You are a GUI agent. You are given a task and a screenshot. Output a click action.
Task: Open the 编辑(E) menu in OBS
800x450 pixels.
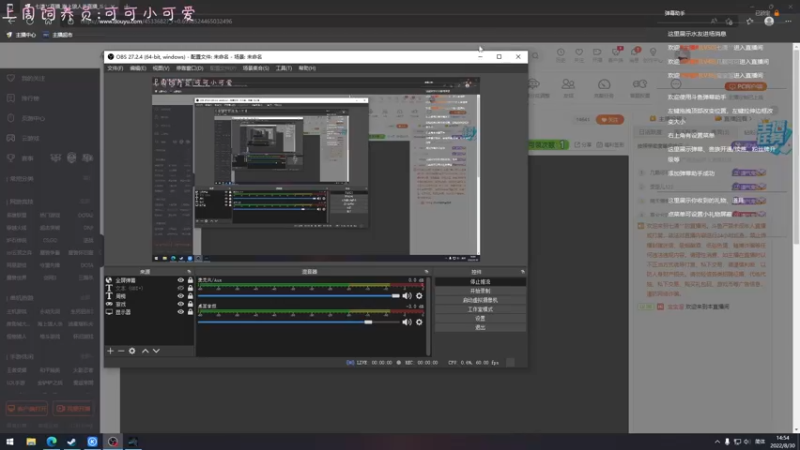pos(137,68)
